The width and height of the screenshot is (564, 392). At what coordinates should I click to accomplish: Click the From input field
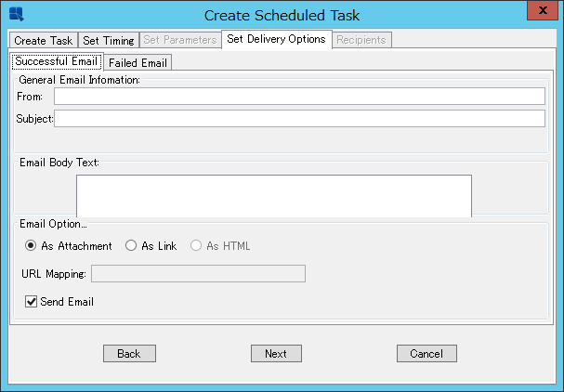tap(299, 97)
